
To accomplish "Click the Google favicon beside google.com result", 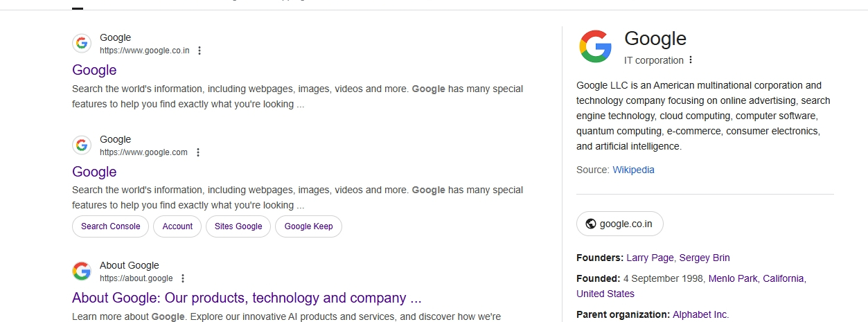I will pyautogui.click(x=82, y=145).
